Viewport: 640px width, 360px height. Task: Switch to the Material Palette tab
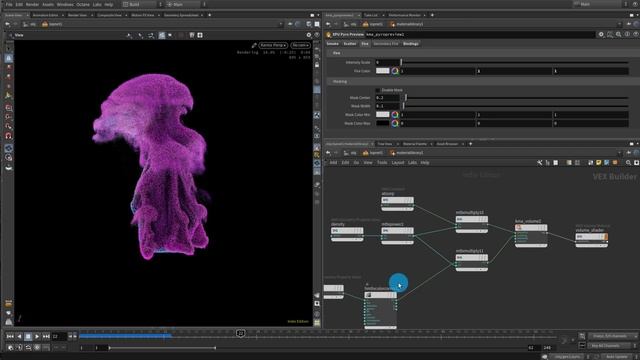(x=415, y=144)
